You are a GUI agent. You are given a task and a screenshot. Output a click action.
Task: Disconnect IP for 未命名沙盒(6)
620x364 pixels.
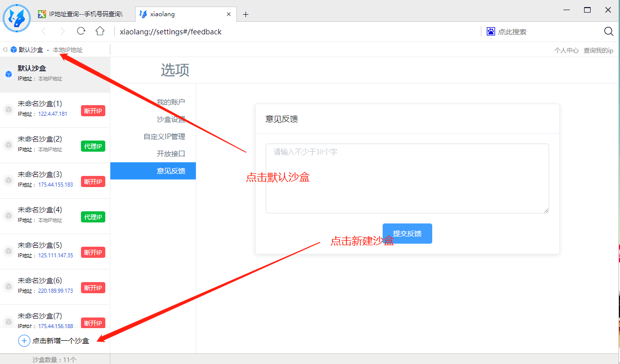[93, 288]
